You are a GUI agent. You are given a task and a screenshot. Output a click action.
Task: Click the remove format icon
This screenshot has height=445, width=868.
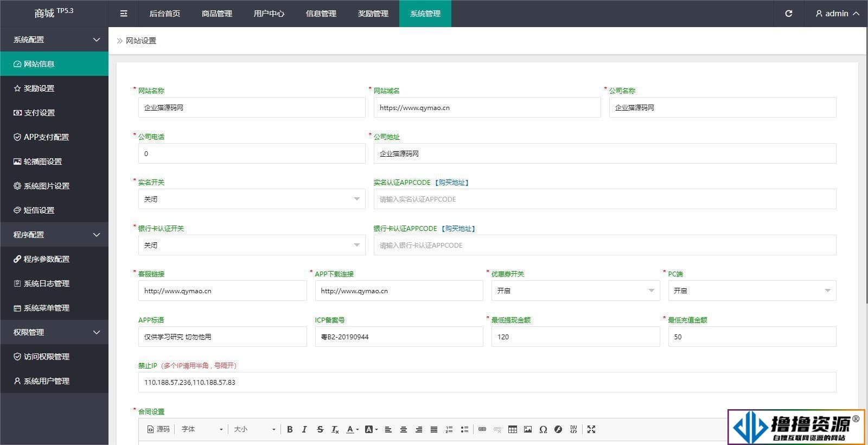coord(335,429)
